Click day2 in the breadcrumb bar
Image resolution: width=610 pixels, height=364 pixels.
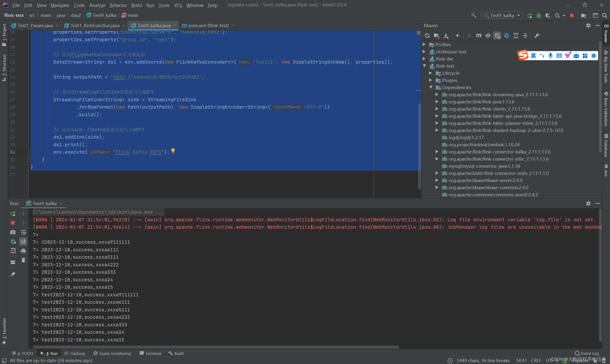(x=76, y=15)
